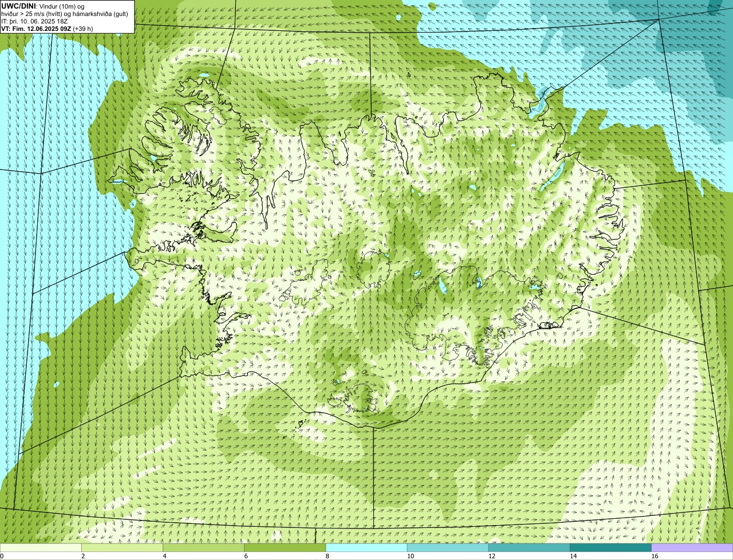733x560 pixels.
Task: Click the turquoise 10–12 legend swatch
Action: [448, 547]
